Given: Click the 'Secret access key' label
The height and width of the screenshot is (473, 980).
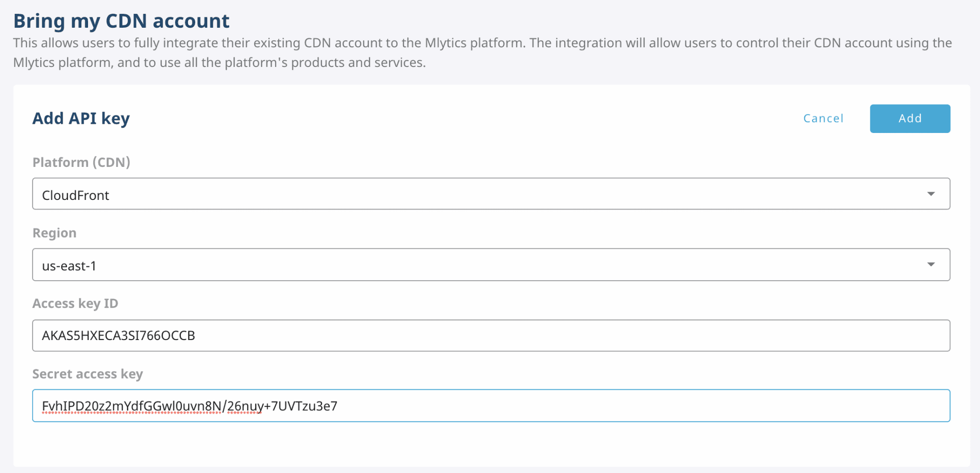Looking at the screenshot, I should (x=88, y=374).
